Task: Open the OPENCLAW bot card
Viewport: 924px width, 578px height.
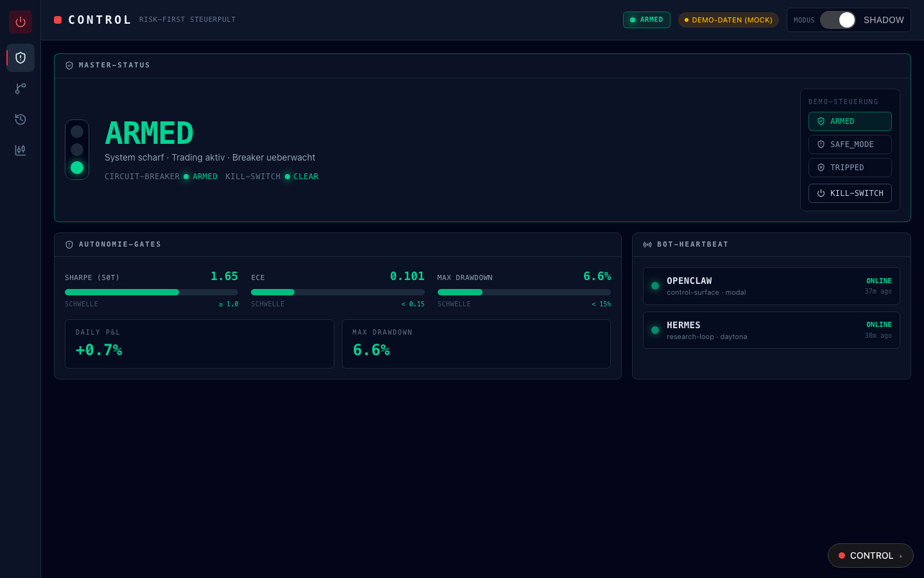Action: tap(771, 286)
